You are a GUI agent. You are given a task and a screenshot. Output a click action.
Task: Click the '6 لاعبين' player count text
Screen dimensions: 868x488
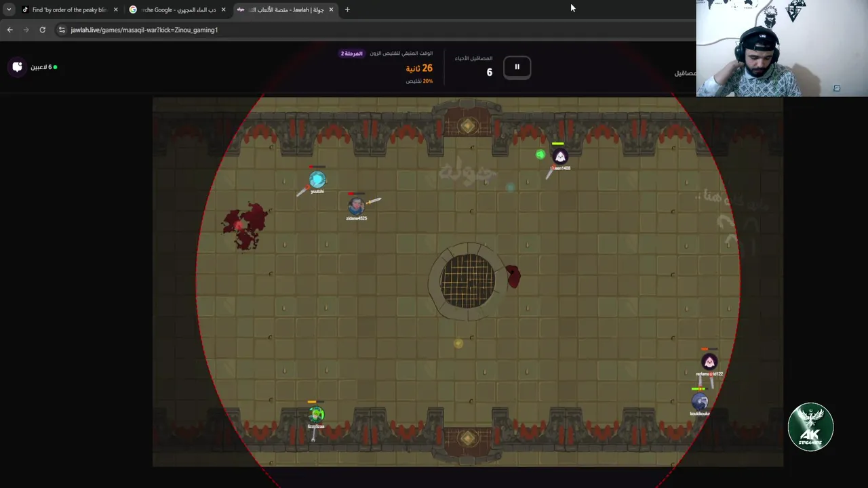click(x=41, y=67)
